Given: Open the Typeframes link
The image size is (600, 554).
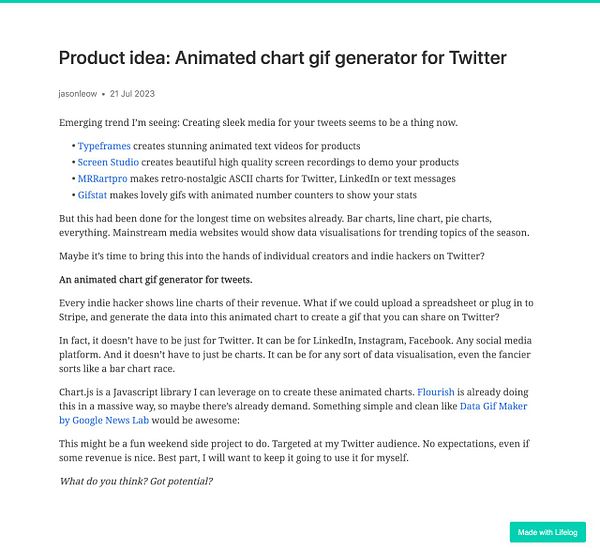Looking at the screenshot, I should [x=104, y=146].
